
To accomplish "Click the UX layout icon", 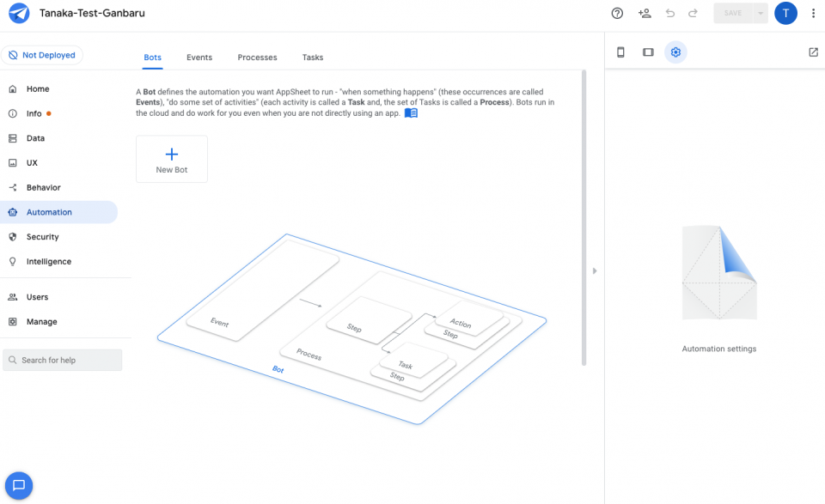I will coord(13,163).
